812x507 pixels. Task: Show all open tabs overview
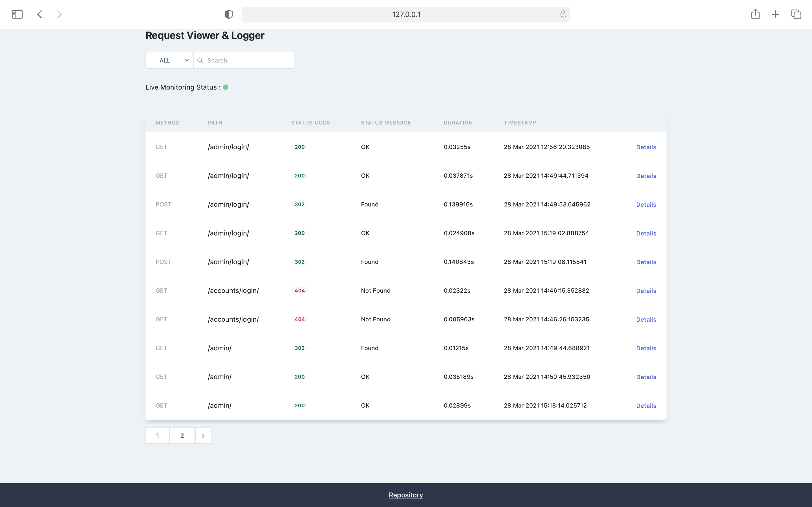pos(796,14)
